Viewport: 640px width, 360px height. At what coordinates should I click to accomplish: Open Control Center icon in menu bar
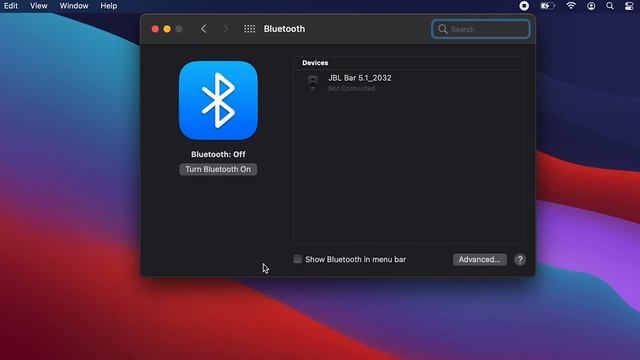pos(629,6)
